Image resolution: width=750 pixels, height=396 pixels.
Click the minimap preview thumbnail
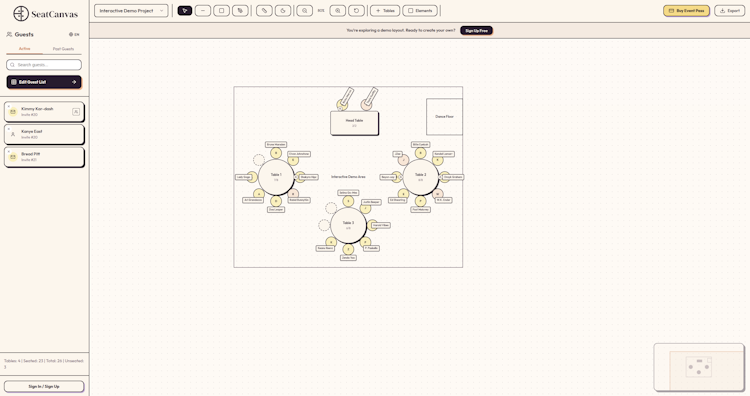tap(699, 367)
